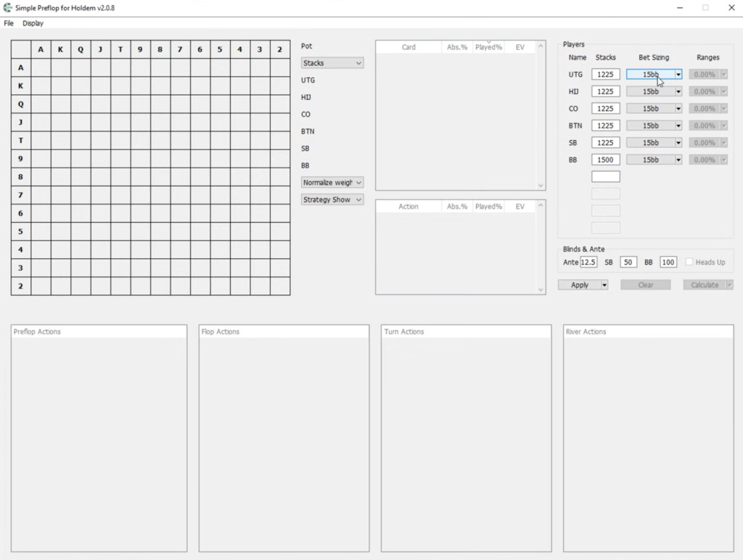Click the Calculate button

tap(705, 285)
